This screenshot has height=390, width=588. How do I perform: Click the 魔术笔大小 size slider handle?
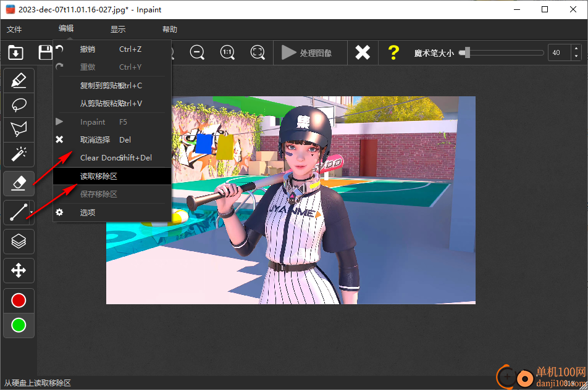pyautogui.click(x=467, y=52)
